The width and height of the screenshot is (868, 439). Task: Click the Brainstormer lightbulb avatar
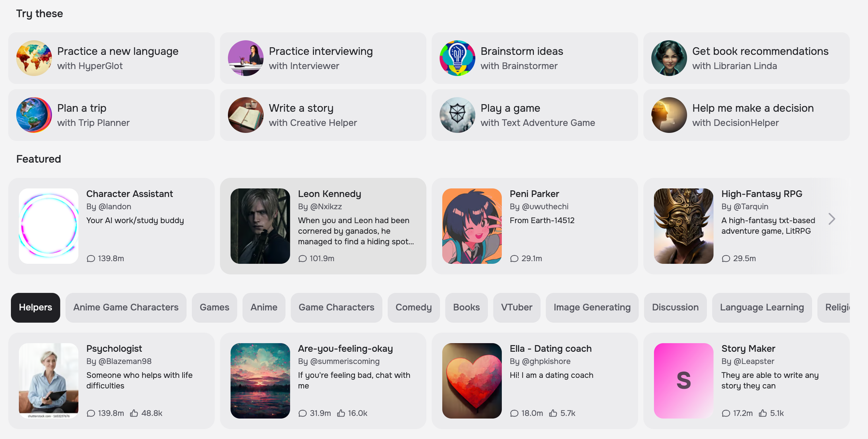(x=457, y=58)
